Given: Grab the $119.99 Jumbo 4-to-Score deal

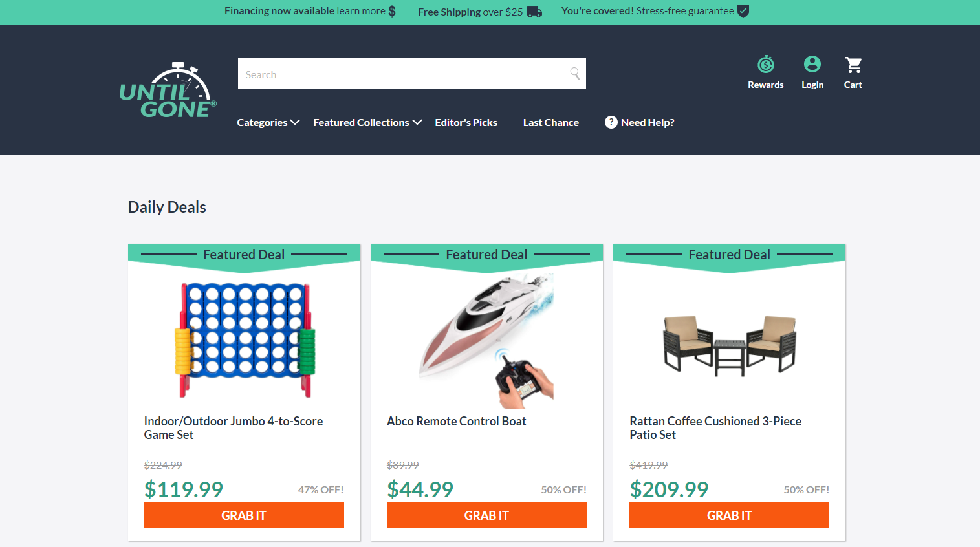Looking at the screenshot, I should point(244,515).
